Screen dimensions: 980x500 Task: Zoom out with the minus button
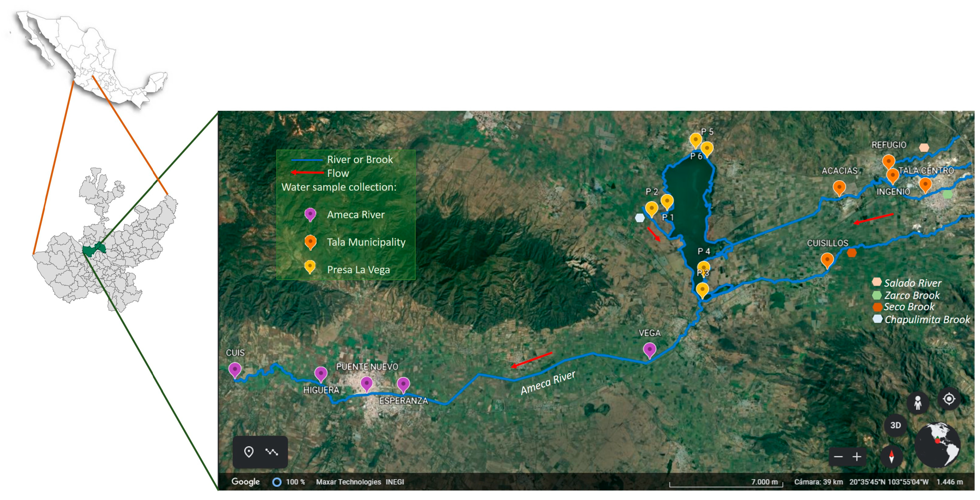tap(838, 457)
